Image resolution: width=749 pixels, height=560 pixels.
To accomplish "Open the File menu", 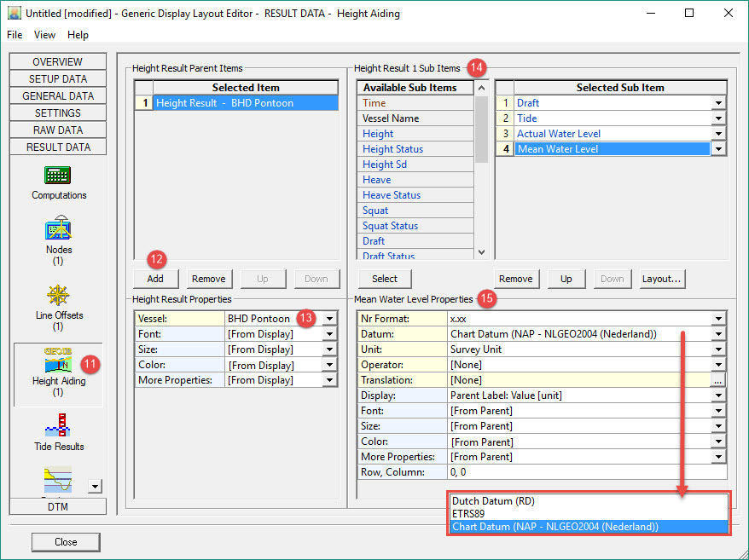I will pyautogui.click(x=15, y=35).
